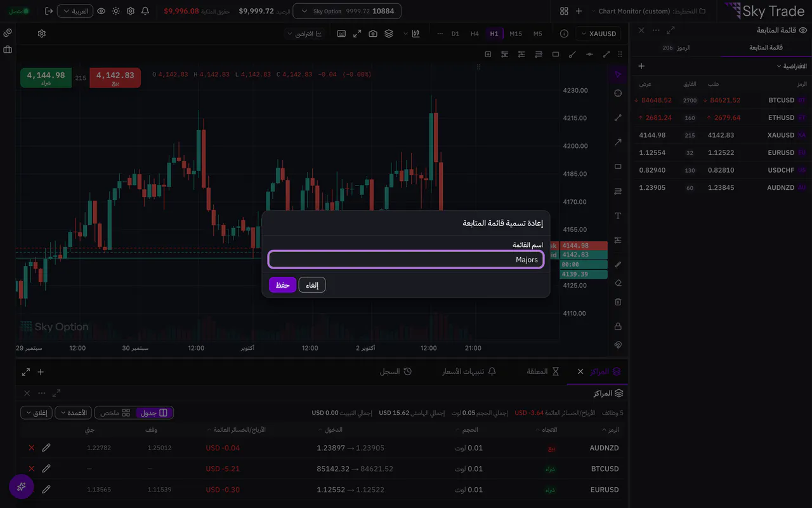Click the green 4,144.98 شراء buy button
812x508 pixels.
tap(46, 78)
